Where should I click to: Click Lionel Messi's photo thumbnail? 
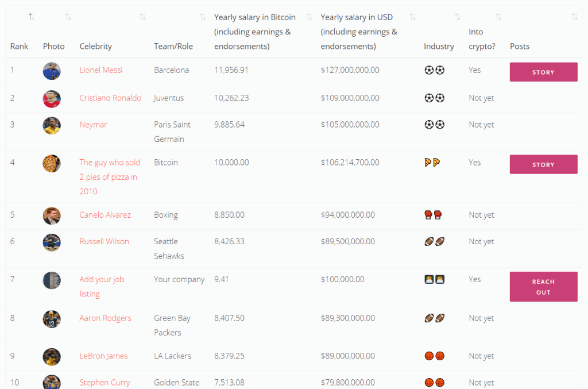[52, 71]
